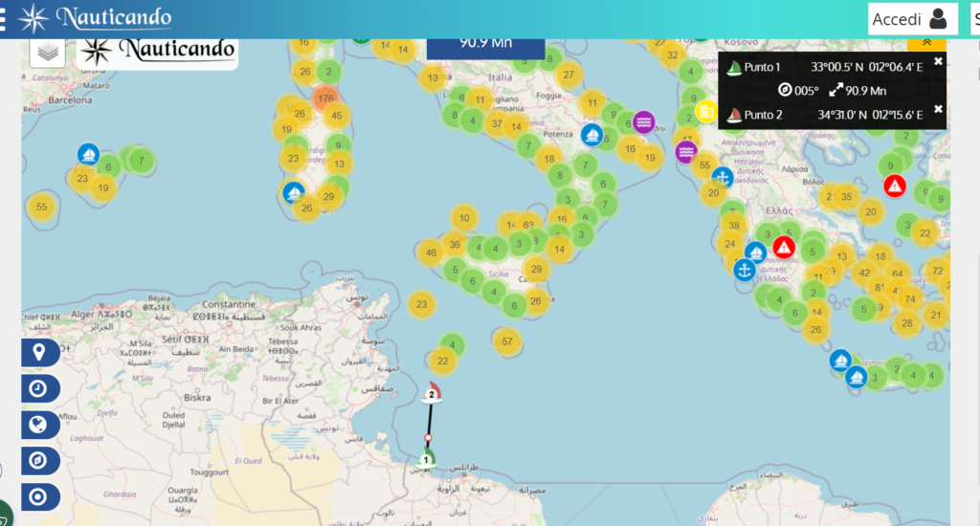Collapse the route panel with yellow chevron
The image size is (980, 526).
tap(926, 43)
